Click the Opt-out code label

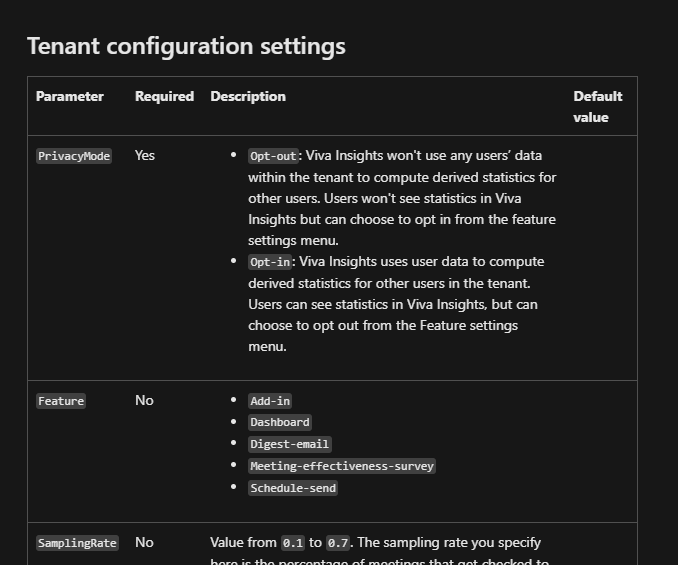(x=273, y=156)
